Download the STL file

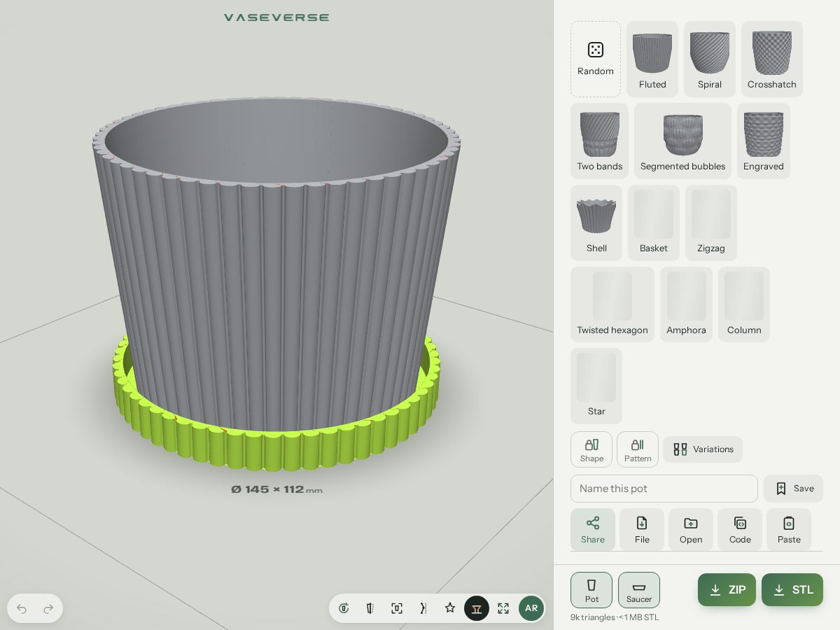point(792,590)
